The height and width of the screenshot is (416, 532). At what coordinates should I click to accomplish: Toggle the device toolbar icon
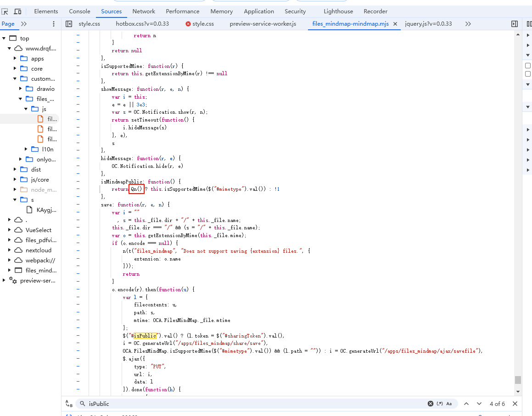click(17, 11)
